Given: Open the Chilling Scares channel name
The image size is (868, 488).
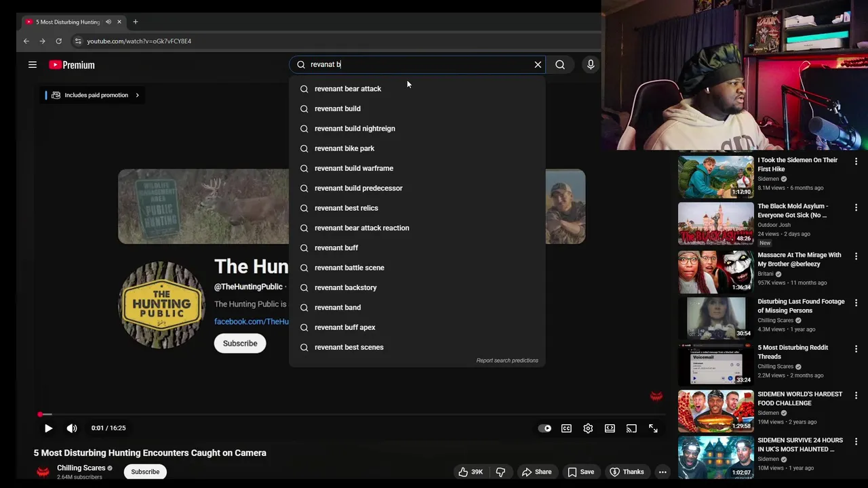Looking at the screenshot, I should 81,468.
